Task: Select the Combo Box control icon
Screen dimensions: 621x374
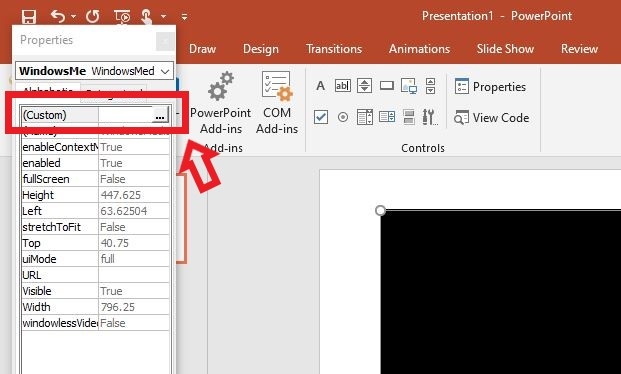Action: click(x=364, y=117)
